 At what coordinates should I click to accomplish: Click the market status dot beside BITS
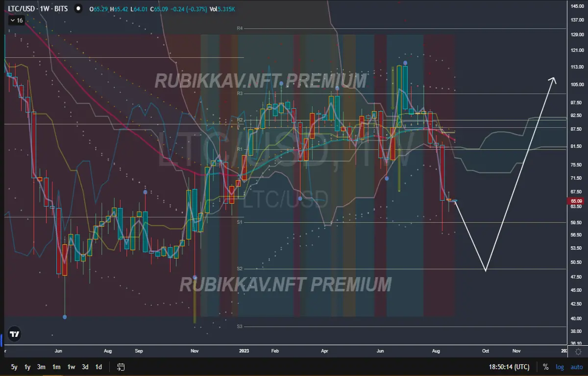click(x=77, y=8)
